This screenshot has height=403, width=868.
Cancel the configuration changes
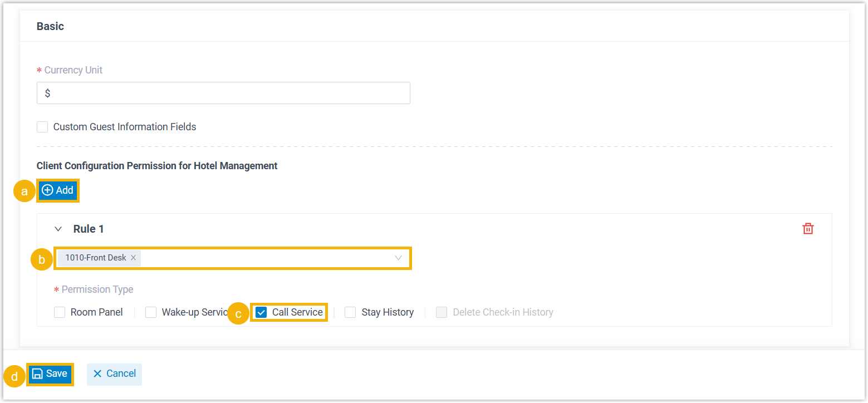coord(114,373)
